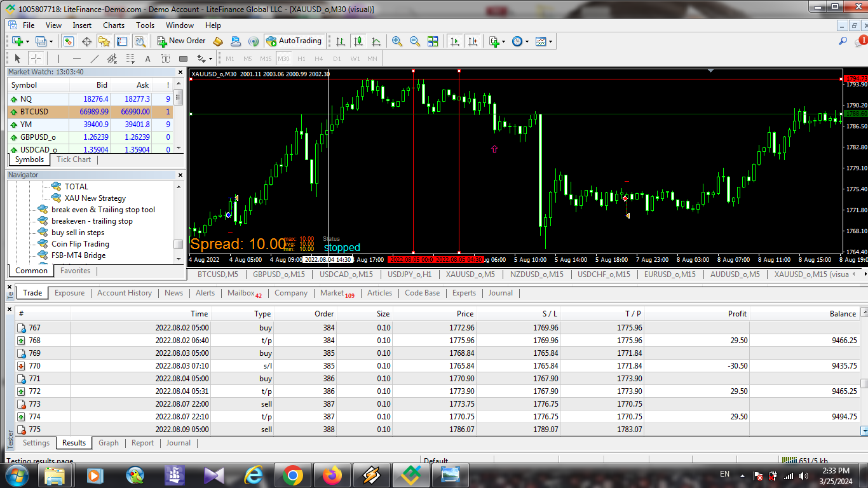The height and width of the screenshot is (488, 868).
Task: Toggle the AutoTrading button
Action: (294, 41)
